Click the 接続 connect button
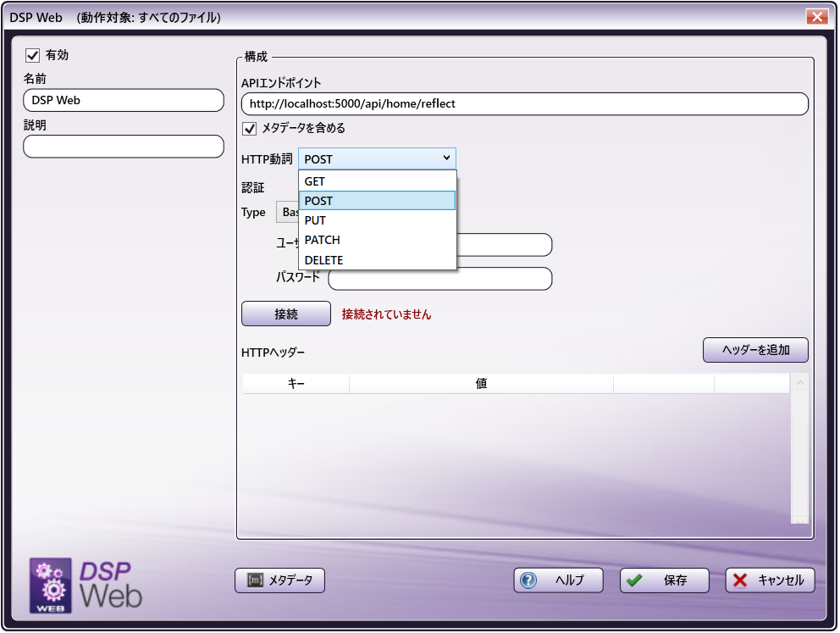 click(x=286, y=314)
